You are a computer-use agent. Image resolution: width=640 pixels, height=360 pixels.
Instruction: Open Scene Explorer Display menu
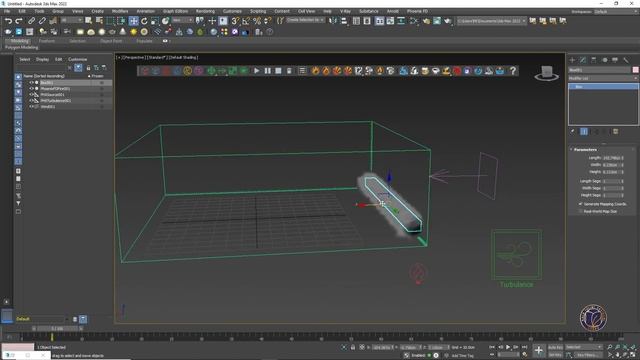(42, 59)
